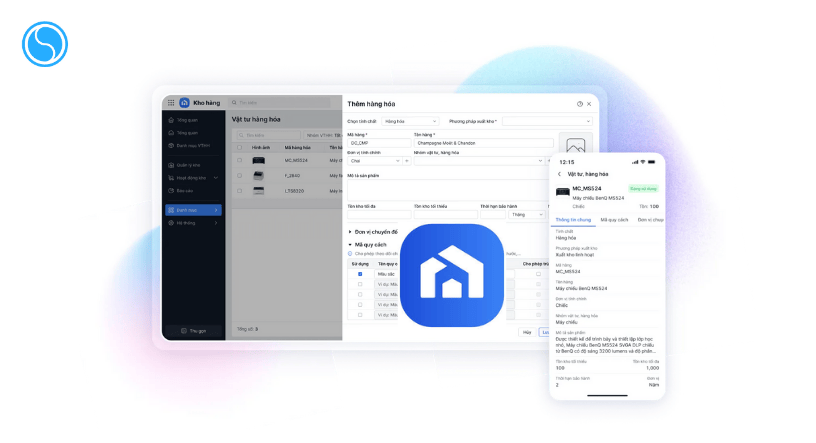Switch to Mã quy cách tab on mobile
The image size is (816, 443).
tap(614, 219)
